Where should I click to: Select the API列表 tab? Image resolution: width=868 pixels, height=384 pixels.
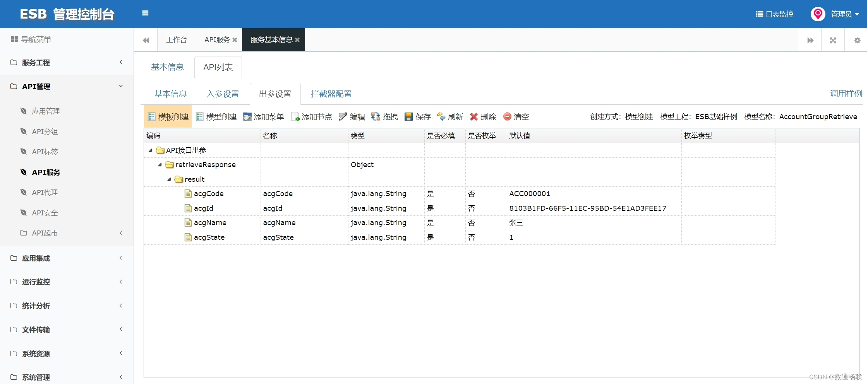point(218,67)
